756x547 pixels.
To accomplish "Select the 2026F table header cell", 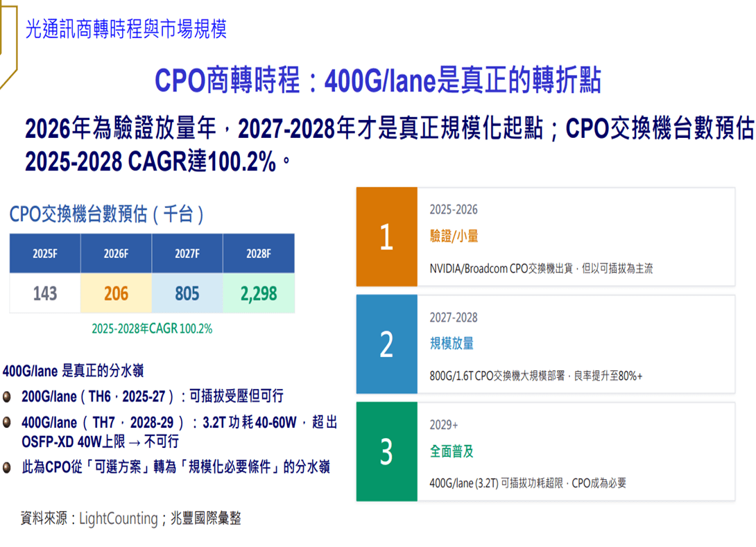I will coord(117,254).
